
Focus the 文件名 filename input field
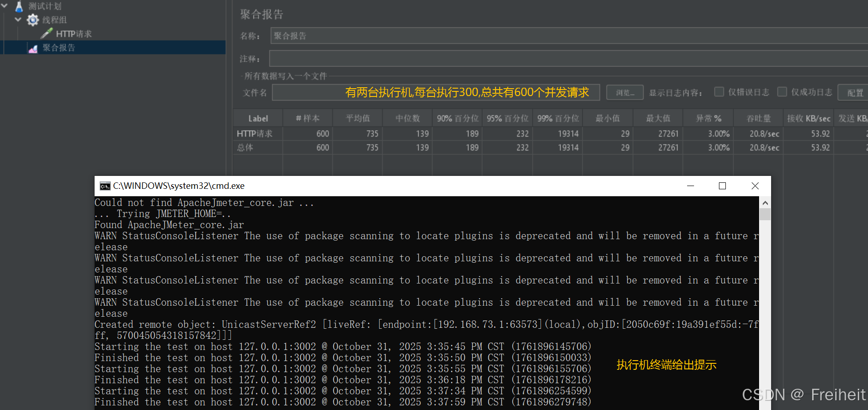436,92
